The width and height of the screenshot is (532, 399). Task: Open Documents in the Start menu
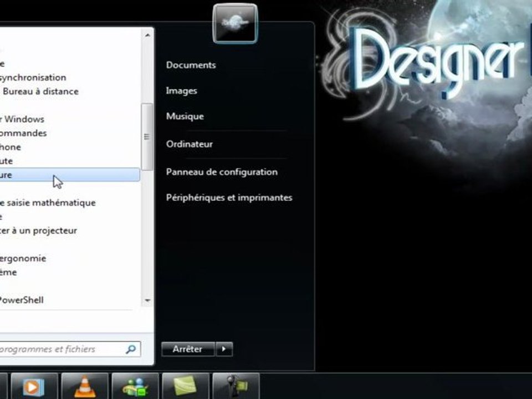(191, 65)
